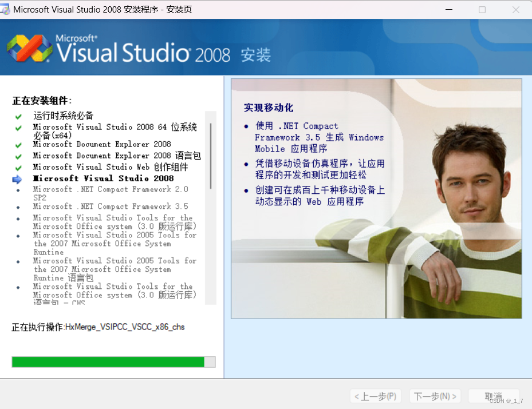
Task: Select Microsoft Document Explorer 2008 row
Action: click(x=102, y=144)
